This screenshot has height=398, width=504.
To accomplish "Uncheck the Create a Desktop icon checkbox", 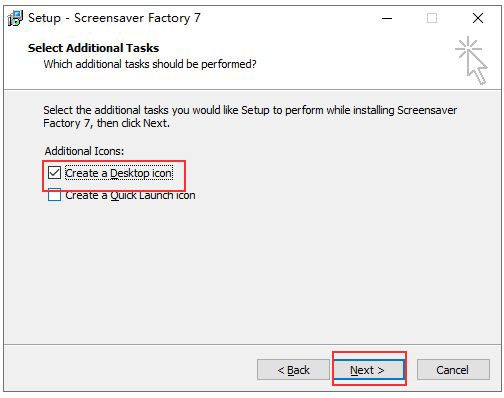I will point(54,173).
